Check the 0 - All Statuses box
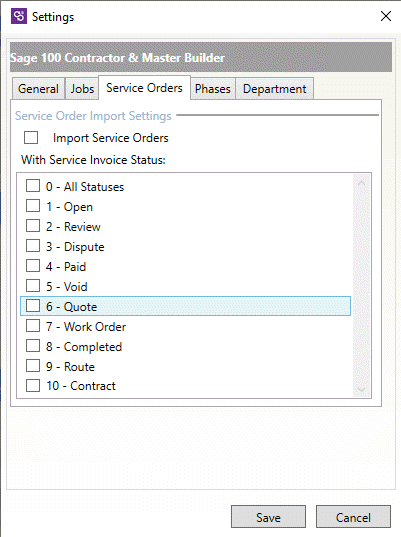 tap(33, 186)
